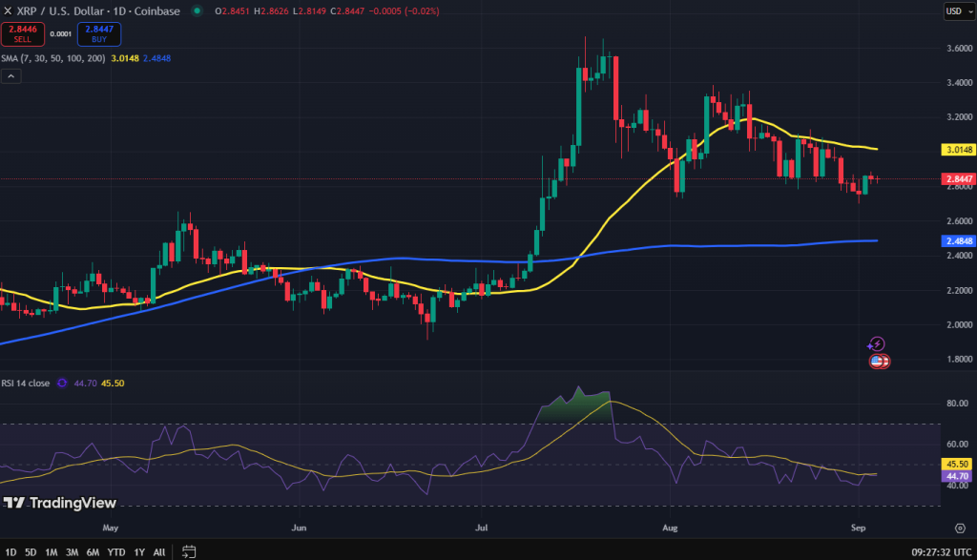Screen dimensions: 977x560
Task: Click the yellow 3.0148 price axis label
Action: pyautogui.click(x=959, y=150)
